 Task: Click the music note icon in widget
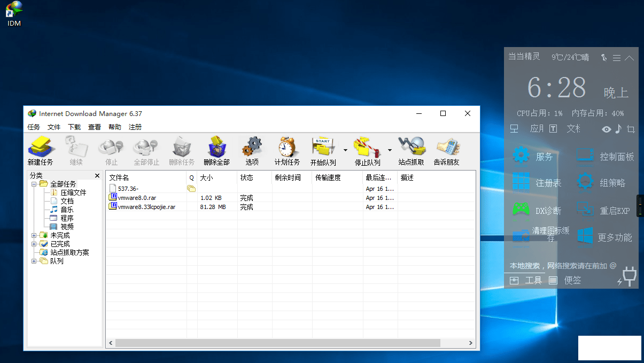pyautogui.click(x=618, y=129)
